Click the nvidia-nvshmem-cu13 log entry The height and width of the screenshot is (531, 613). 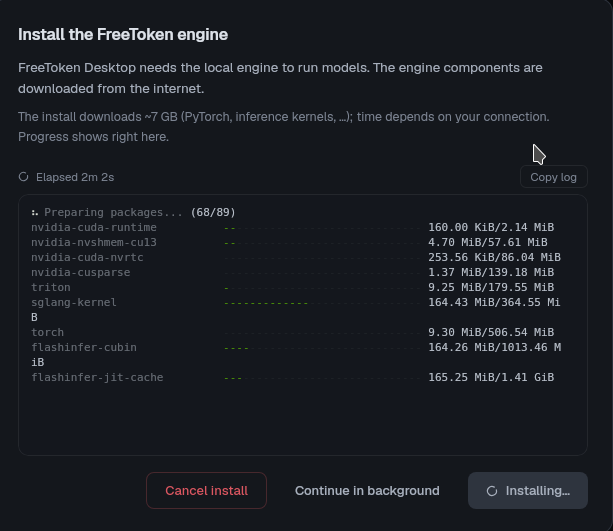coord(289,242)
